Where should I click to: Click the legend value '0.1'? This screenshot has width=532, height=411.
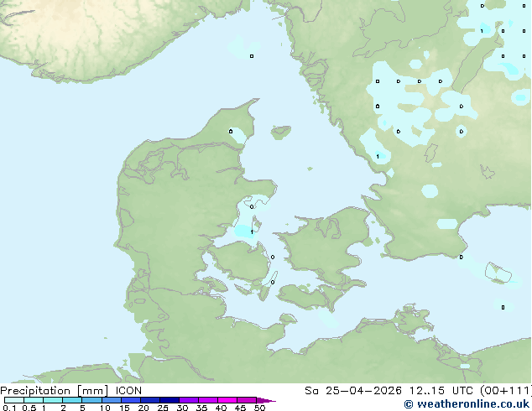9,408
